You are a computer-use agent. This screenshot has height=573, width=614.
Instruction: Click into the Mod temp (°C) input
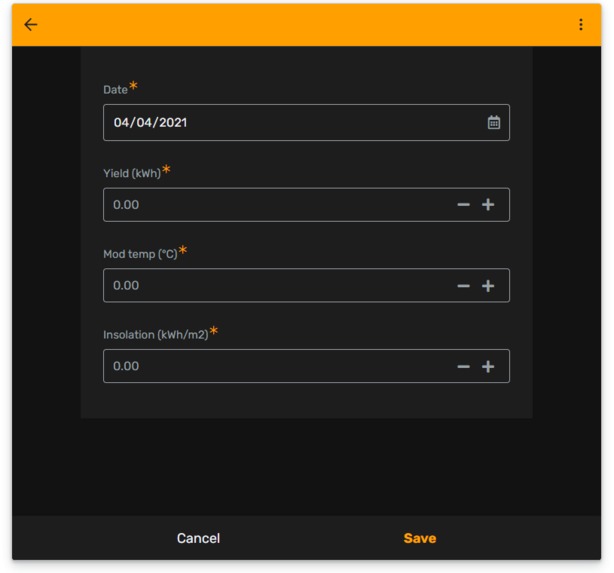point(306,286)
